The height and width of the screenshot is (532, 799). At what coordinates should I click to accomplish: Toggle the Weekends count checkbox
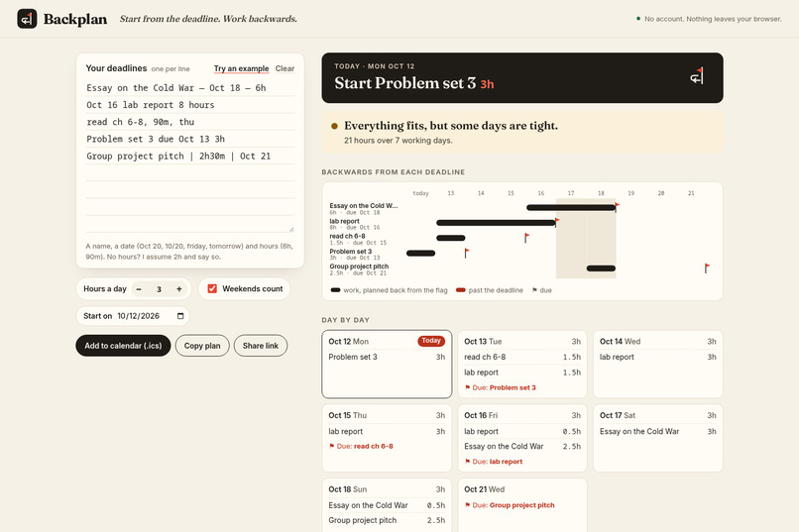click(212, 288)
